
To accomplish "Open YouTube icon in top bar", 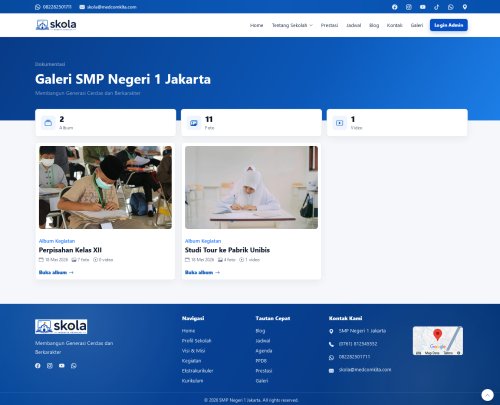I will tap(423, 7).
